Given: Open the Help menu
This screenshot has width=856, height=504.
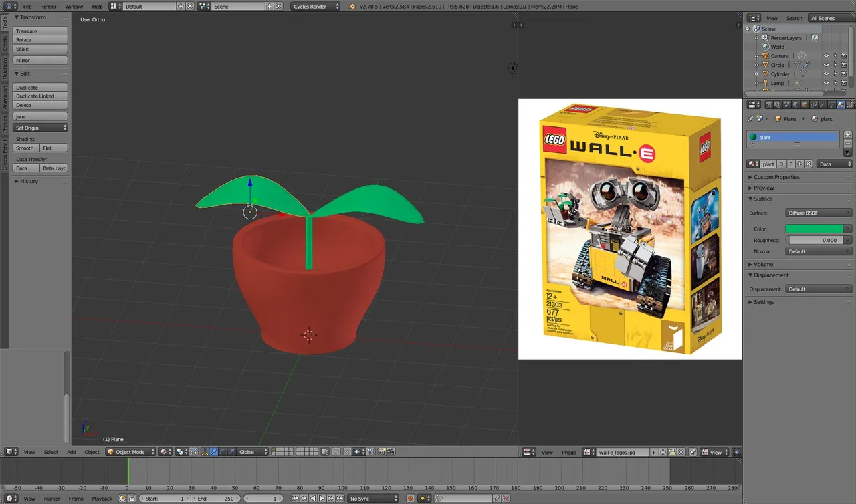Looking at the screenshot, I should click(x=97, y=6).
